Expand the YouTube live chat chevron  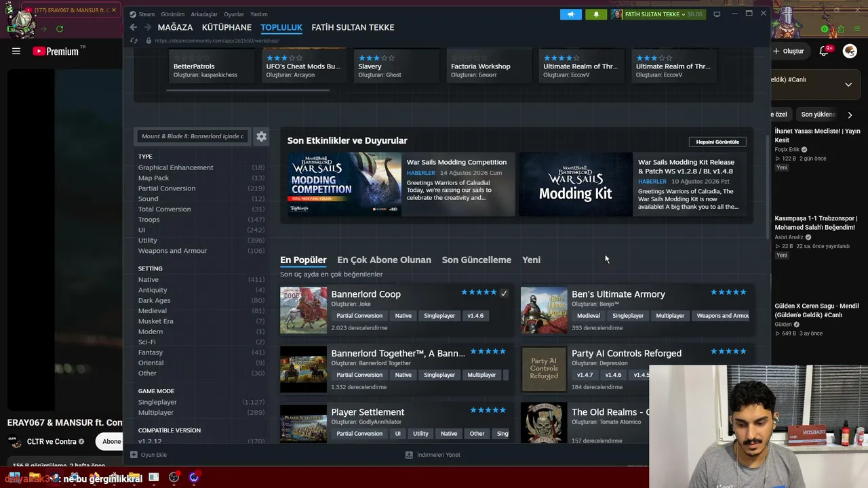pos(848,85)
